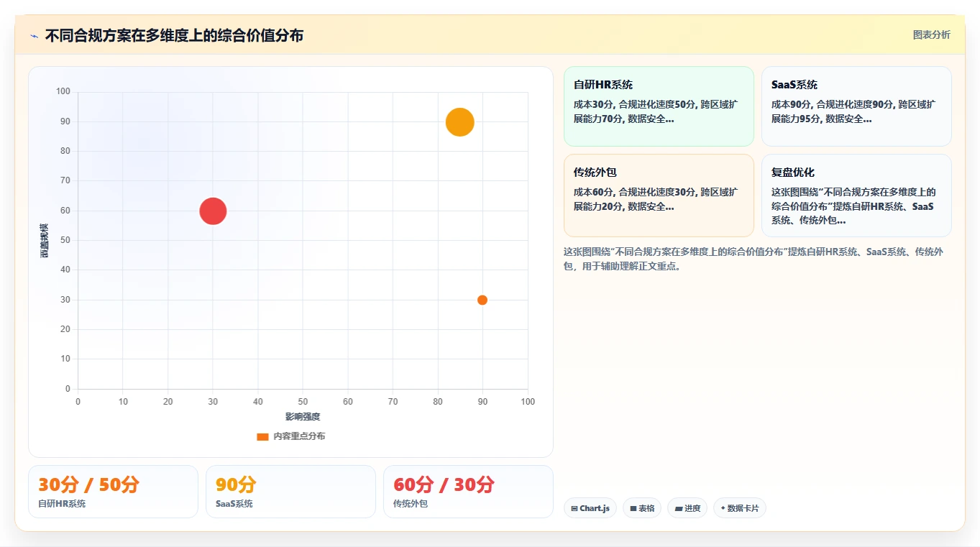
Task: Click the orange 90分 stat value
Action: point(236,484)
